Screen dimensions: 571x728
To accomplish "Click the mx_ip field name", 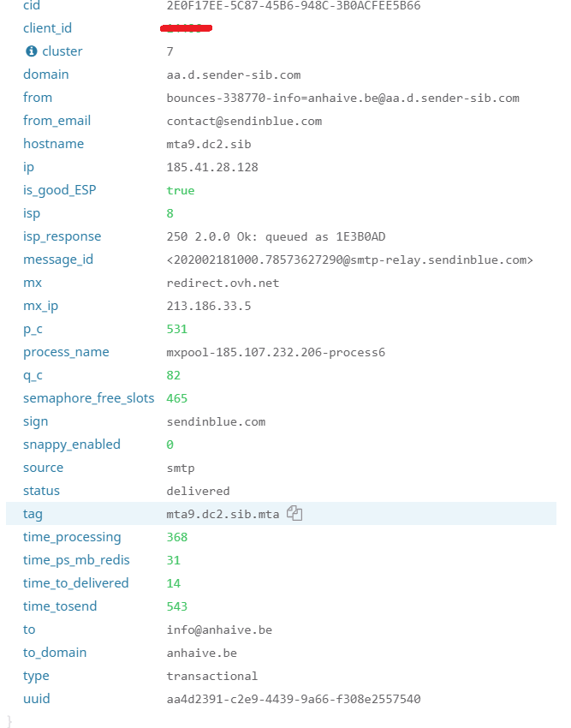I will (40, 306).
